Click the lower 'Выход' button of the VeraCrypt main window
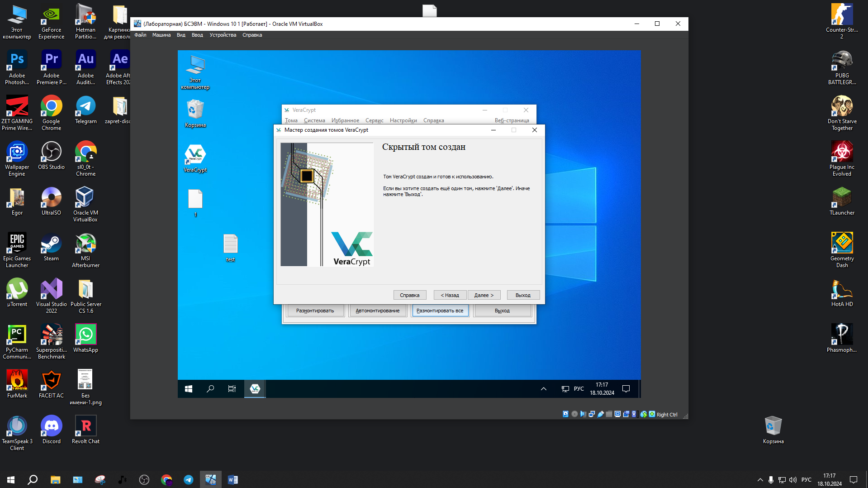 click(502, 311)
